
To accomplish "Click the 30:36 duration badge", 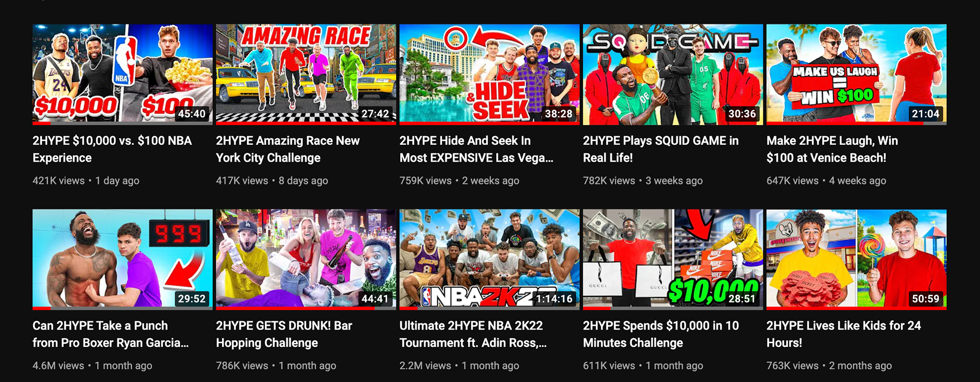I will [x=742, y=114].
